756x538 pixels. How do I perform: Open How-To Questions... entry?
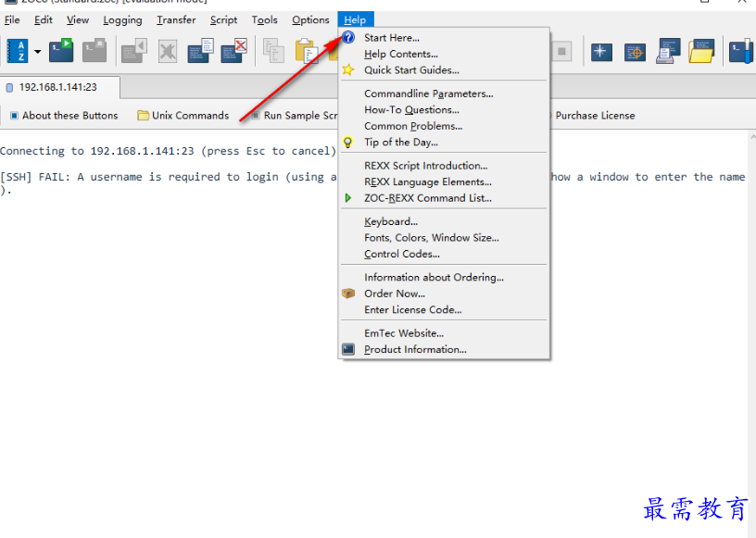[x=444, y=110]
